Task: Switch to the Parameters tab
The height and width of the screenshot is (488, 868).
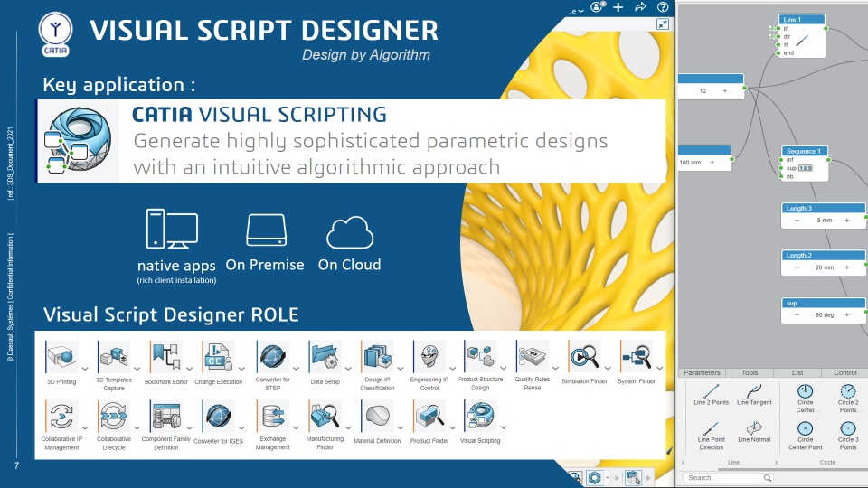Action: pyautogui.click(x=702, y=373)
